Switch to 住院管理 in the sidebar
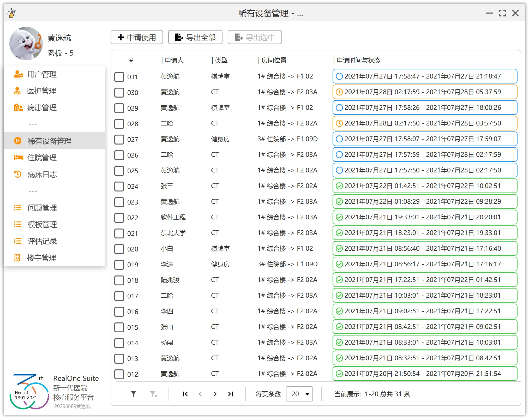529x420 pixels. pyautogui.click(x=42, y=158)
